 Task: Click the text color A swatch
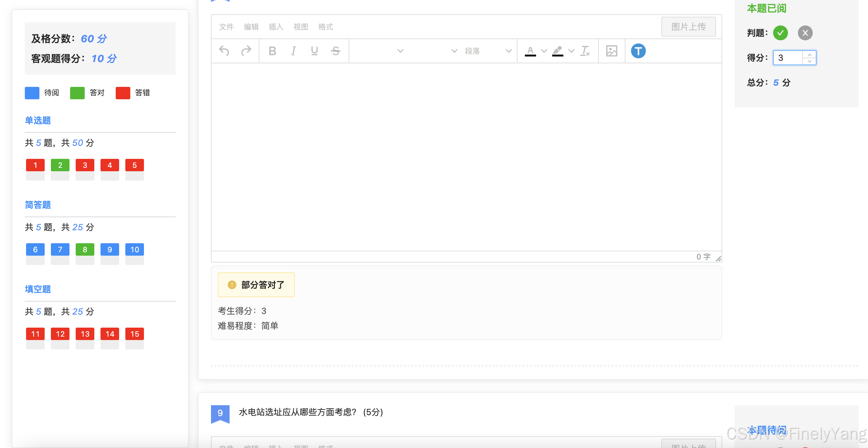(530, 51)
